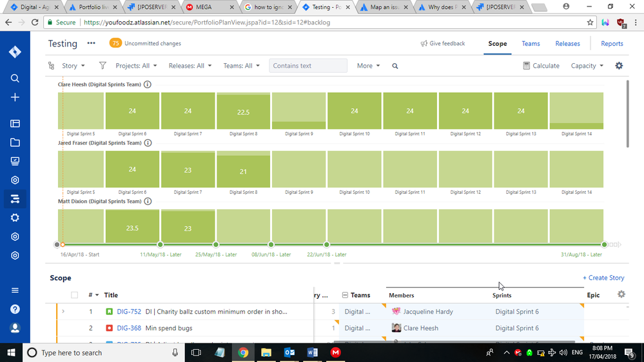Open the sidebar projects folder icon
Screen dimensions: 644x362
click(x=15, y=142)
